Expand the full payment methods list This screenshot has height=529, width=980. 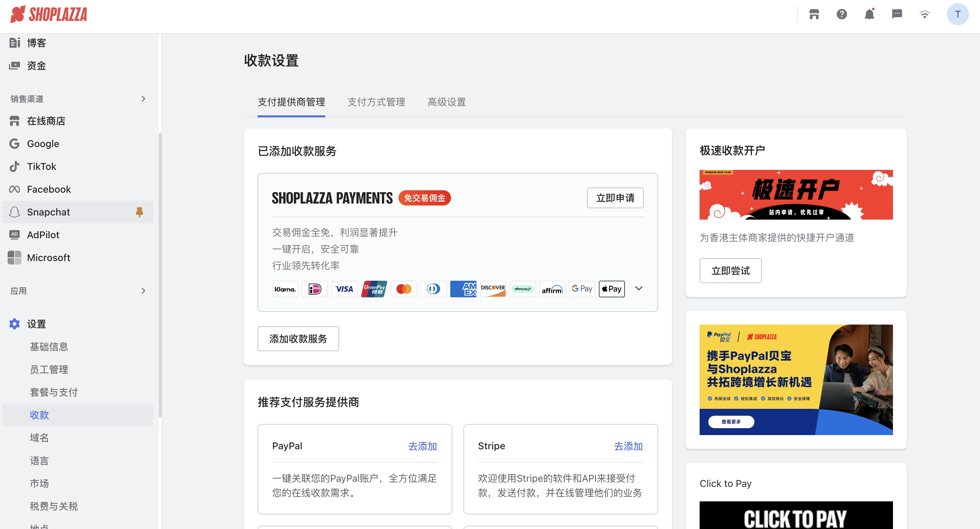pos(638,288)
